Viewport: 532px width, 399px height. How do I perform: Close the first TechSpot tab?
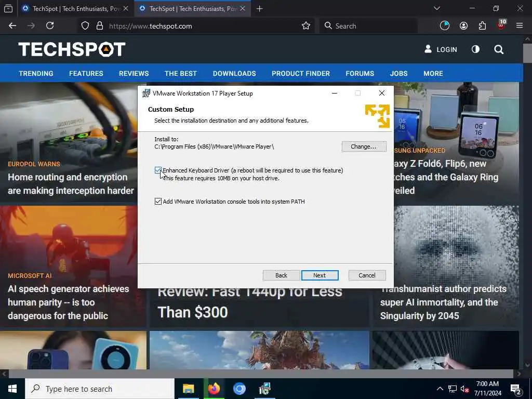(126, 8)
